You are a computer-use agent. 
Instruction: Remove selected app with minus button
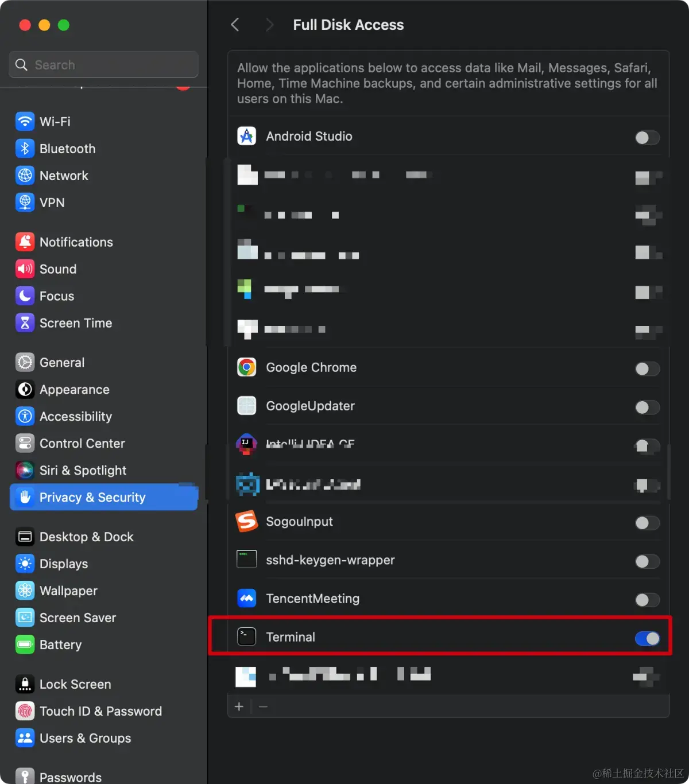click(x=263, y=707)
